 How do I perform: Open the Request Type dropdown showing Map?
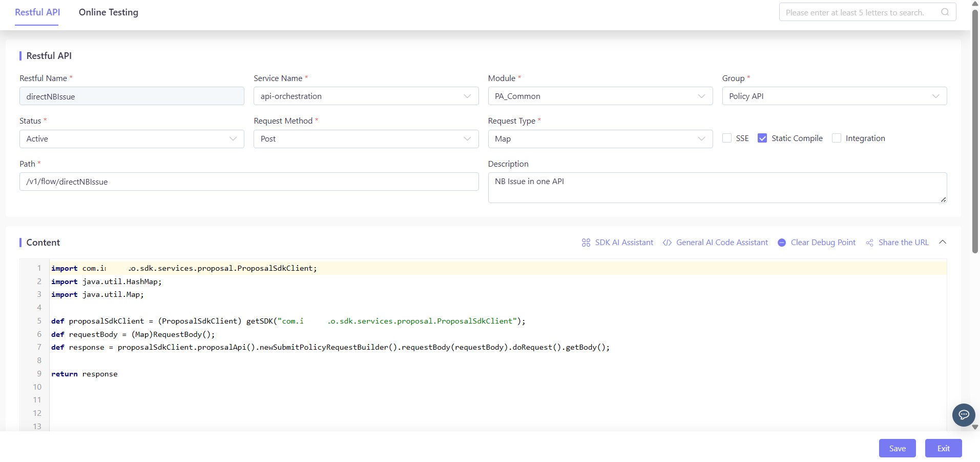point(600,139)
